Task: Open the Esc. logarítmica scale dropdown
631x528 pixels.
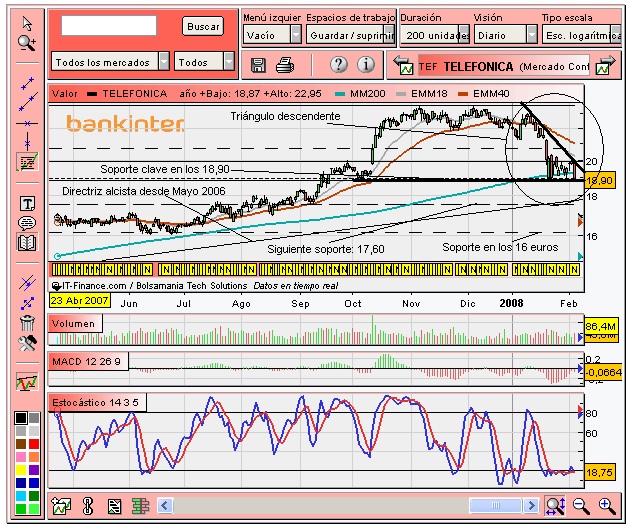Action: [x=582, y=35]
